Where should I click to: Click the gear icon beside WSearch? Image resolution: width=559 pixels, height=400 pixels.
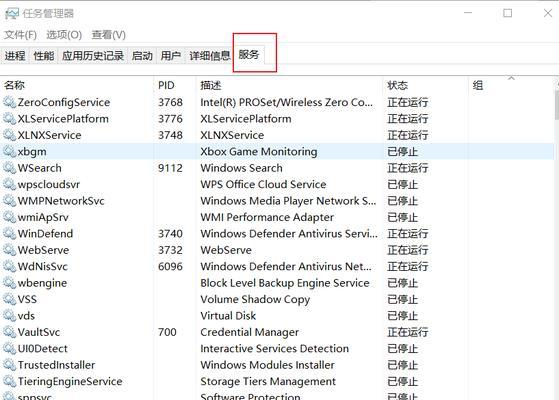coord(10,168)
